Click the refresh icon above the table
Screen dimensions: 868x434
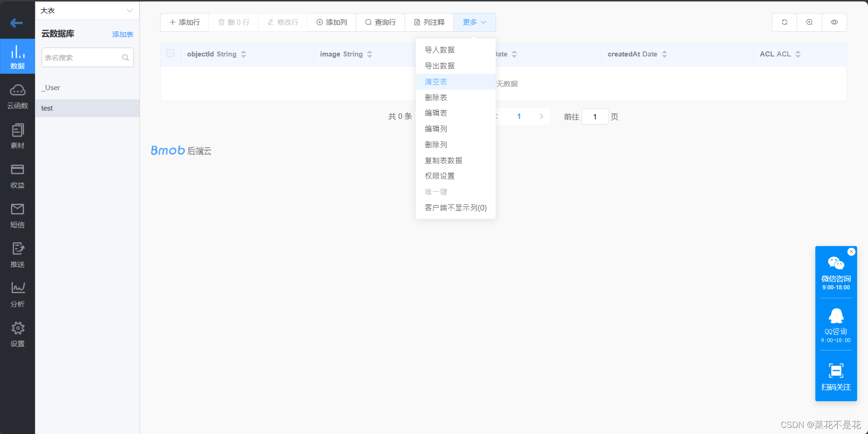[784, 22]
